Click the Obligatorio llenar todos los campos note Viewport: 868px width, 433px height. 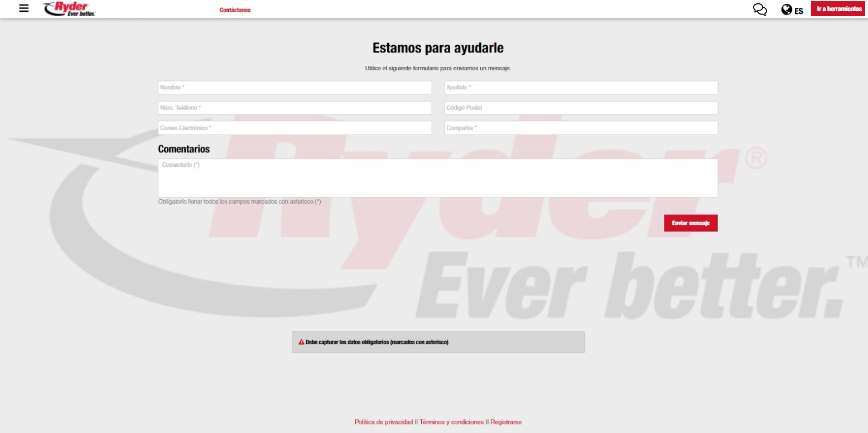239,202
